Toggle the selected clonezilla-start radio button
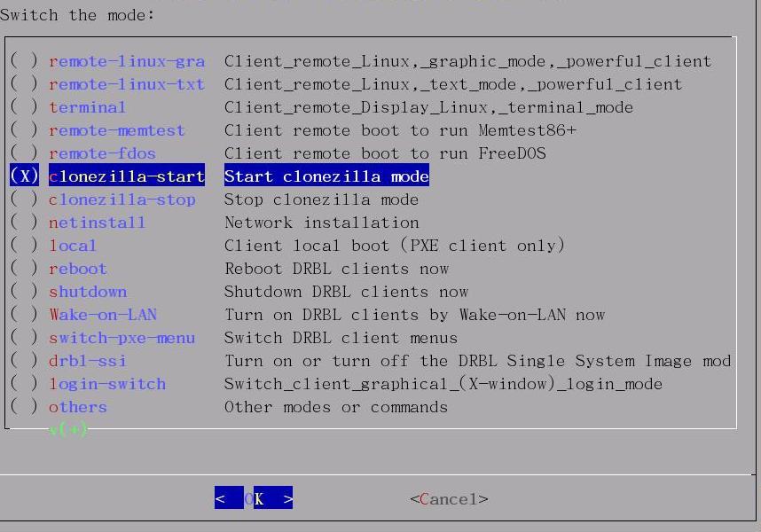 tap(24, 176)
